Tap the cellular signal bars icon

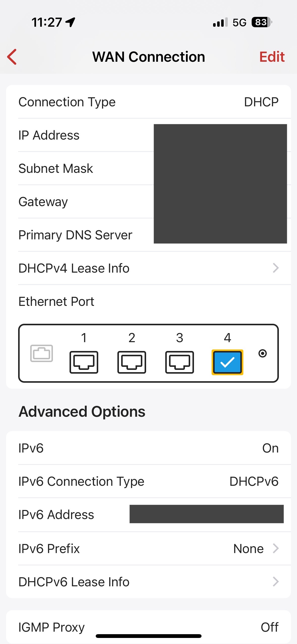pos(220,22)
